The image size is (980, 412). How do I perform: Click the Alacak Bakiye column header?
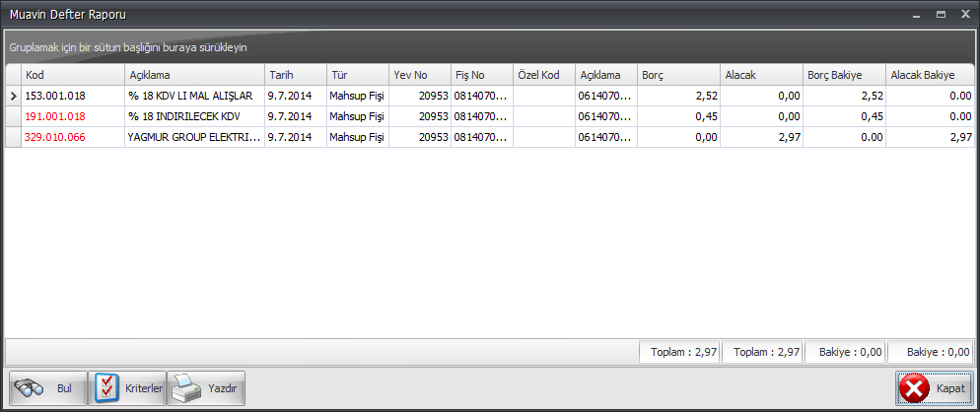click(x=930, y=75)
